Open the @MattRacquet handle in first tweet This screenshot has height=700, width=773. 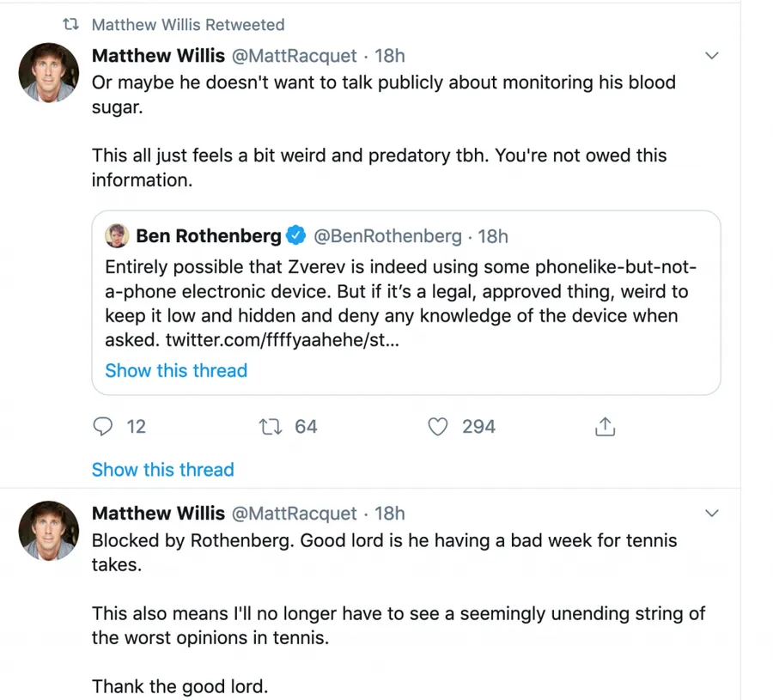tap(295, 56)
